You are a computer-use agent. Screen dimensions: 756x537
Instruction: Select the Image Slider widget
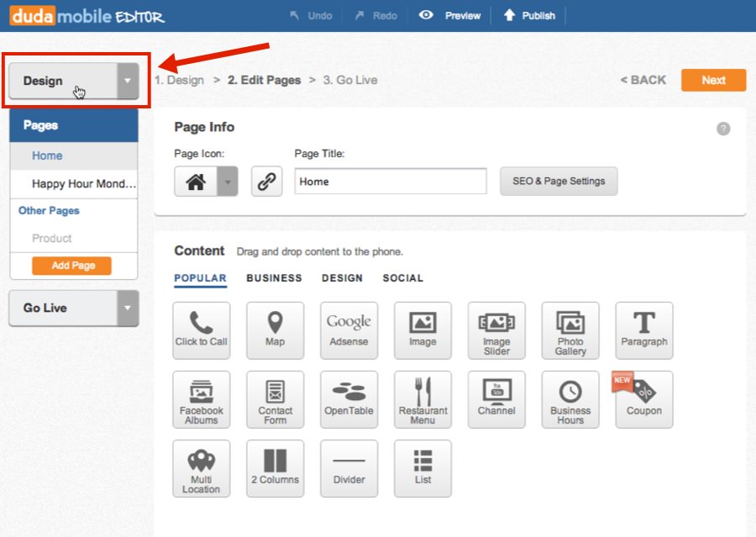496,330
